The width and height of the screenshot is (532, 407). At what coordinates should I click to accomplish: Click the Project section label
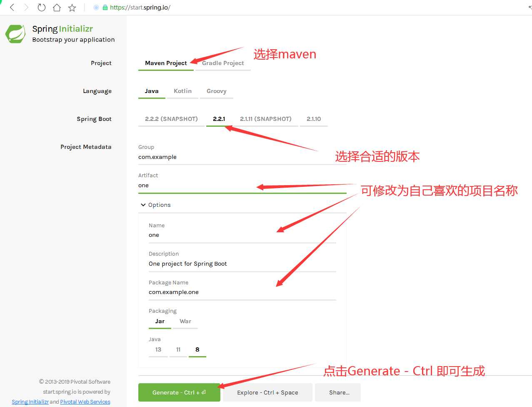(x=101, y=63)
